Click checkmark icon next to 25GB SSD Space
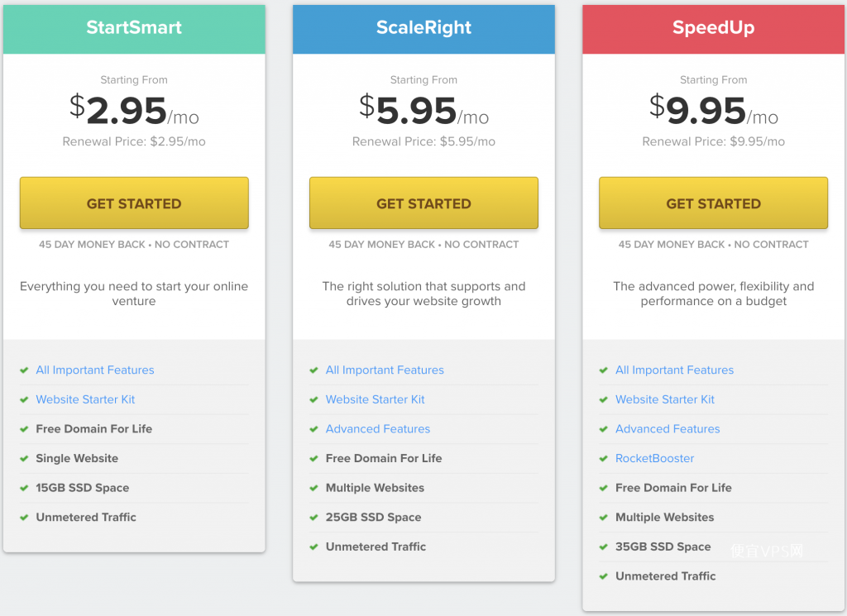Image resolution: width=847 pixels, height=616 pixels. [x=313, y=518]
